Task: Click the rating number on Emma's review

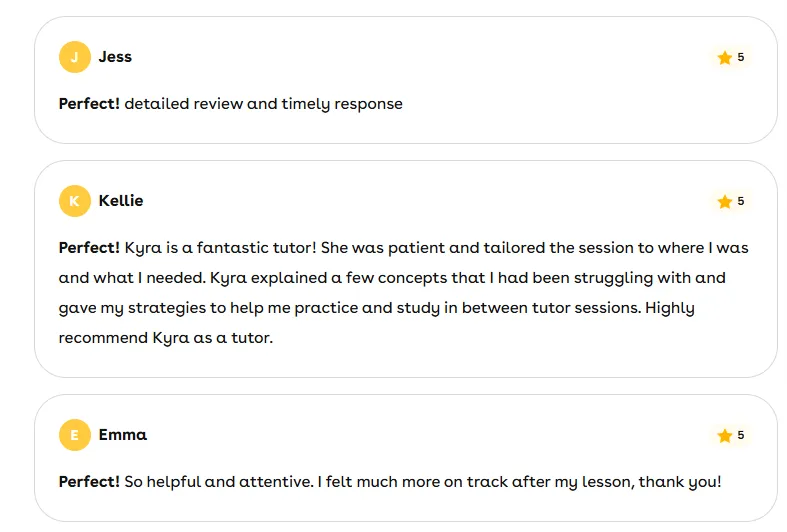Action: coord(741,436)
